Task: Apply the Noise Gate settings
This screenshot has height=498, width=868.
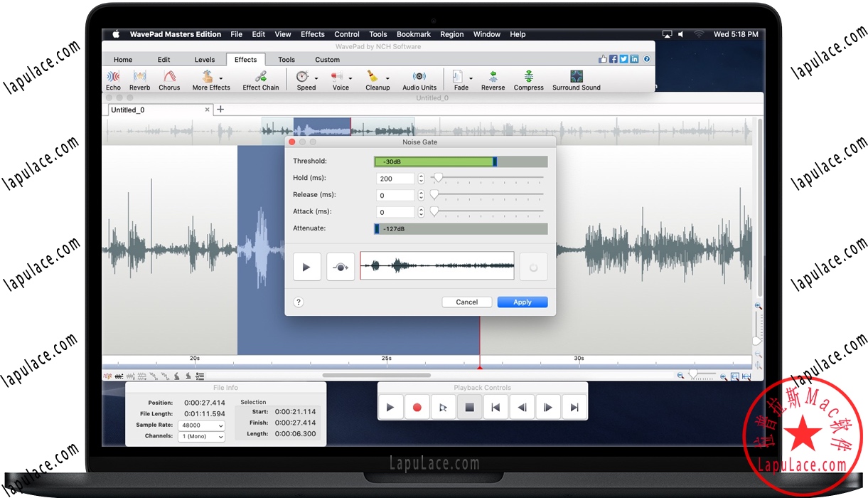Action: tap(522, 302)
